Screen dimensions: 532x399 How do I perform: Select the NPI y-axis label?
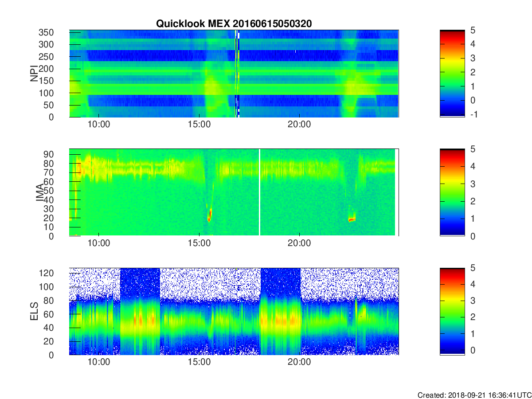click(x=34, y=74)
